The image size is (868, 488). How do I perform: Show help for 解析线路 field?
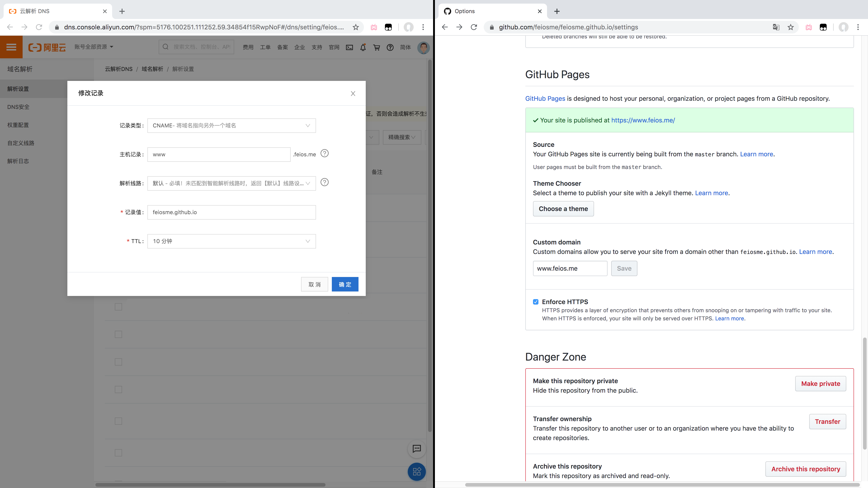tap(324, 183)
